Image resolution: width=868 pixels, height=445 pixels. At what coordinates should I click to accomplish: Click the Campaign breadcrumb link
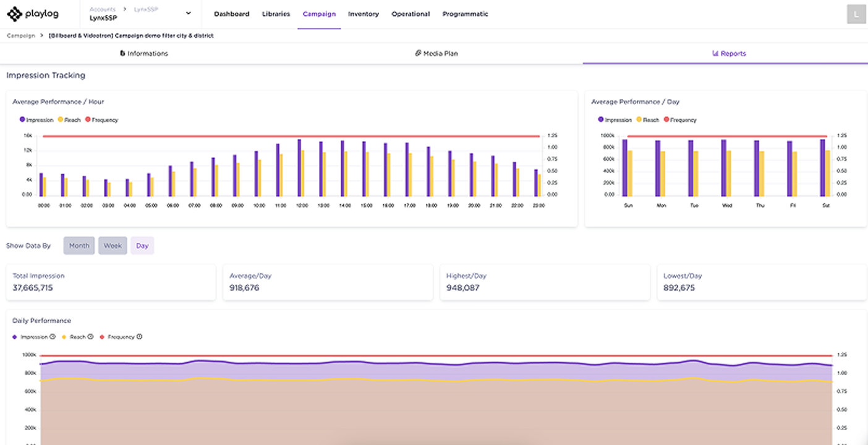coord(20,36)
